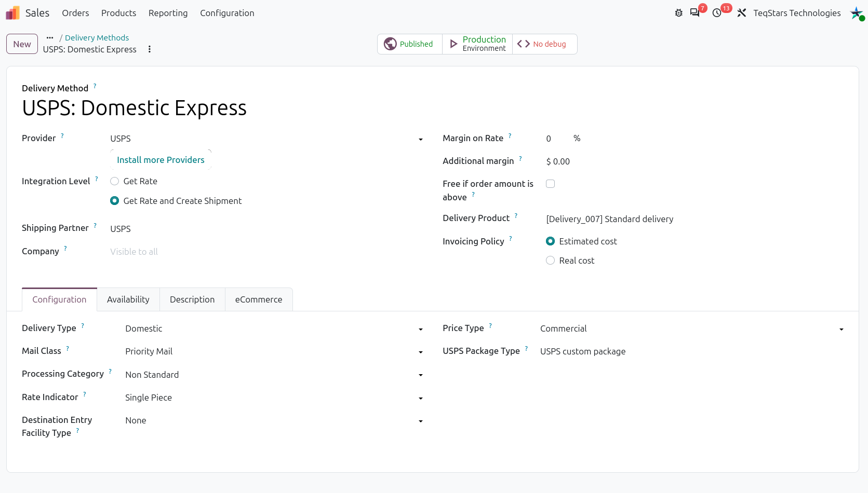
Task: Click the Company field
Action: pos(267,252)
